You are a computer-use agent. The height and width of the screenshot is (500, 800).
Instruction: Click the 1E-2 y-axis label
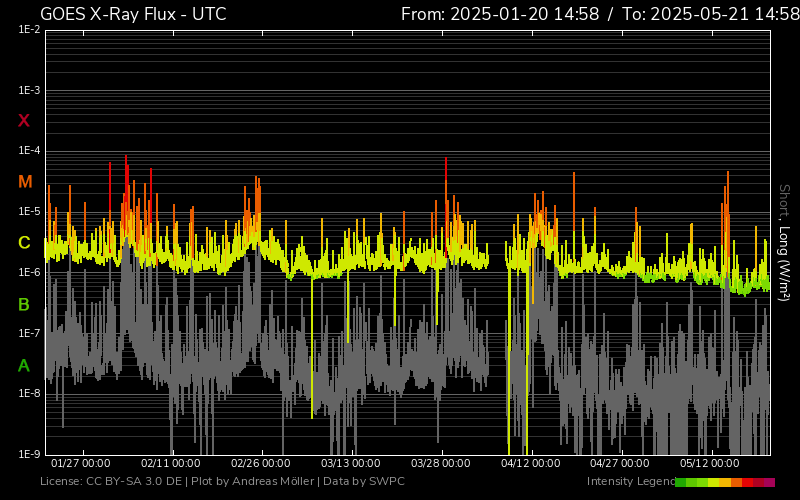click(29, 30)
